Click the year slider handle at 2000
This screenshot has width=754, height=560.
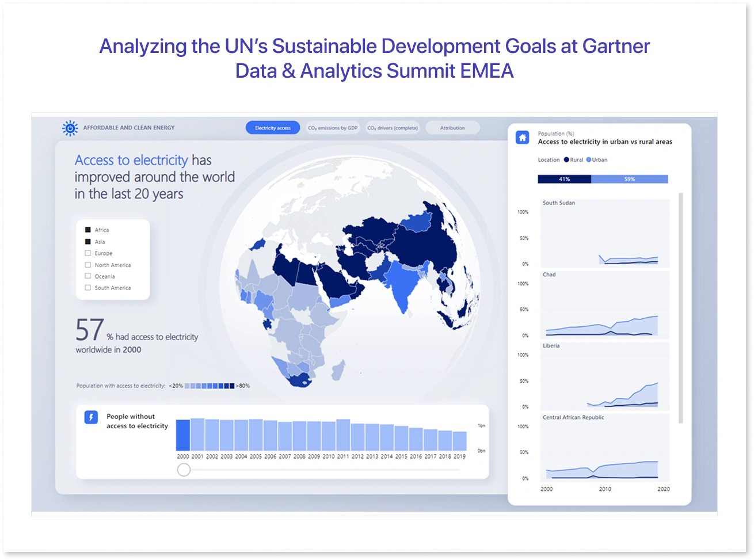click(184, 470)
